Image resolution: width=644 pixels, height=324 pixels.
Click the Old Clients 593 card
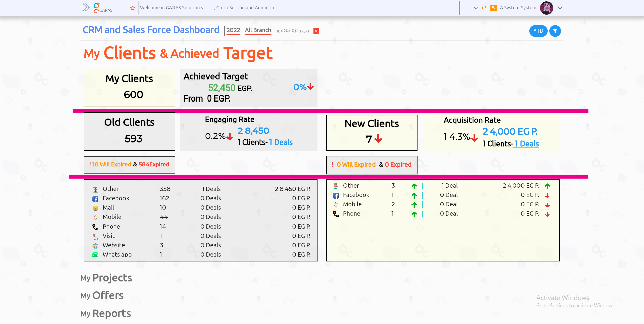[x=129, y=131]
